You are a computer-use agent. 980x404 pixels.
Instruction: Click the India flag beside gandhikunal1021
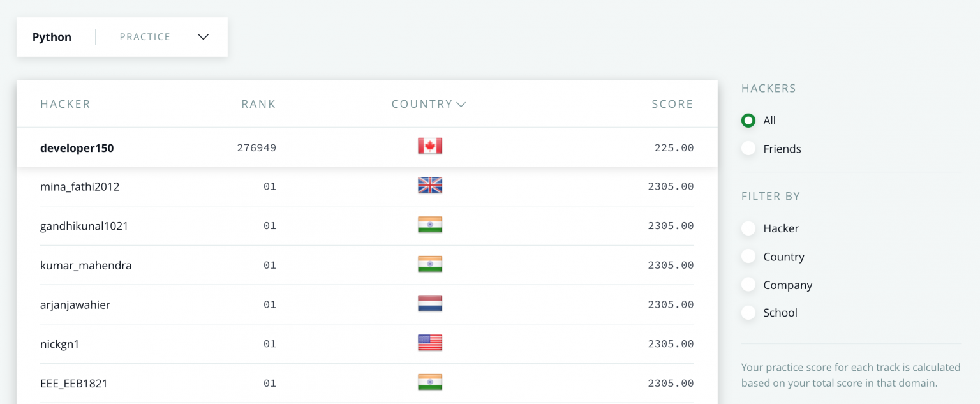[430, 225]
